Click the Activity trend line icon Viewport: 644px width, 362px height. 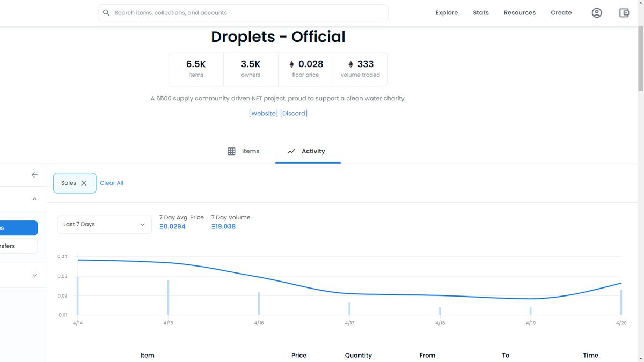291,151
